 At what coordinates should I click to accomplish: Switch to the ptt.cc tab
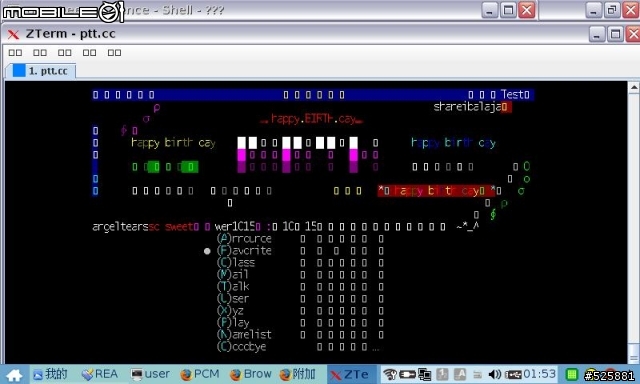click(41, 71)
